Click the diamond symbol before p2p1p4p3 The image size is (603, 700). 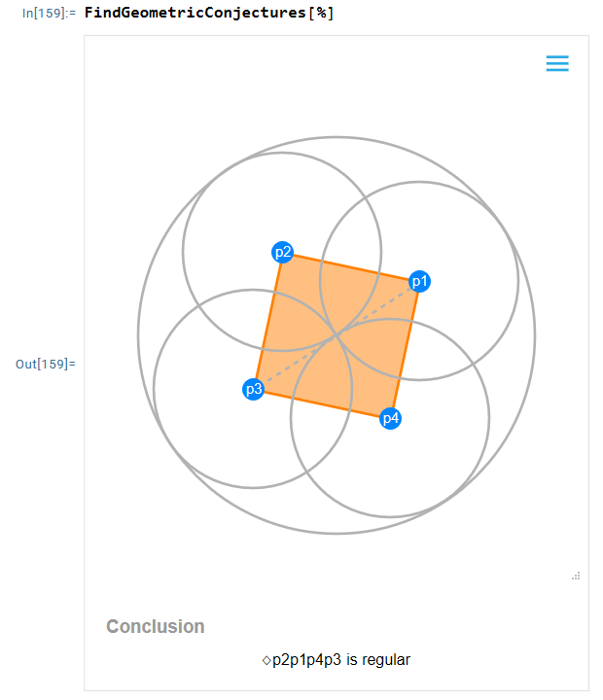pyautogui.click(x=266, y=660)
